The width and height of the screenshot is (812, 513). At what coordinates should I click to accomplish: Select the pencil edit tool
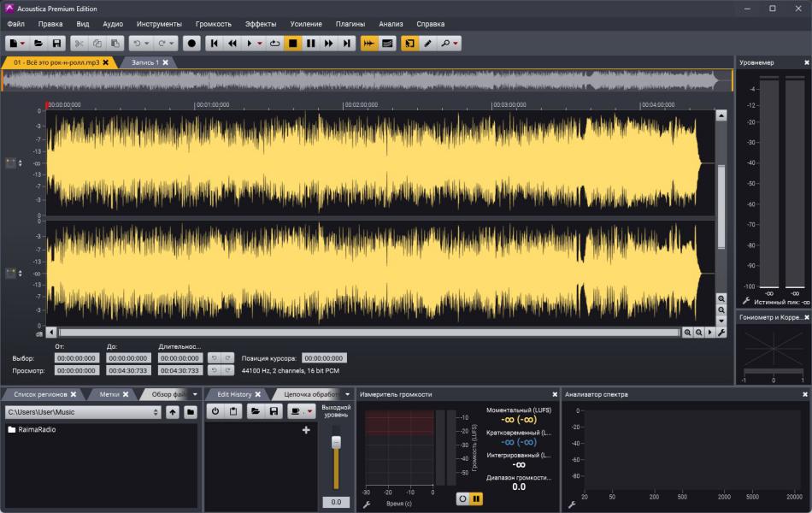click(x=427, y=44)
